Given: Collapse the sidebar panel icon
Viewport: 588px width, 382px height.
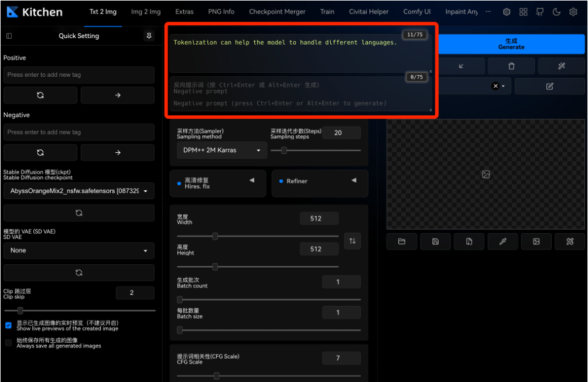Looking at the screenshot, I should click(9, 36).
